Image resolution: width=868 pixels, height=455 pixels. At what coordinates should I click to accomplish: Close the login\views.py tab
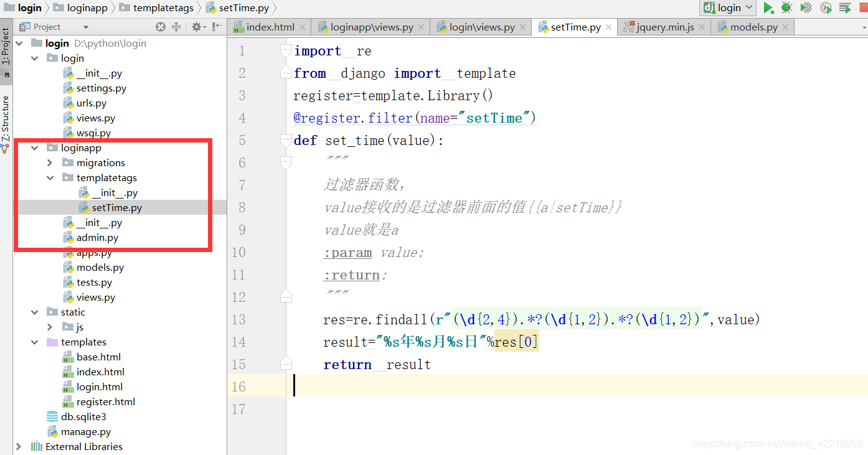click(523, 27)
